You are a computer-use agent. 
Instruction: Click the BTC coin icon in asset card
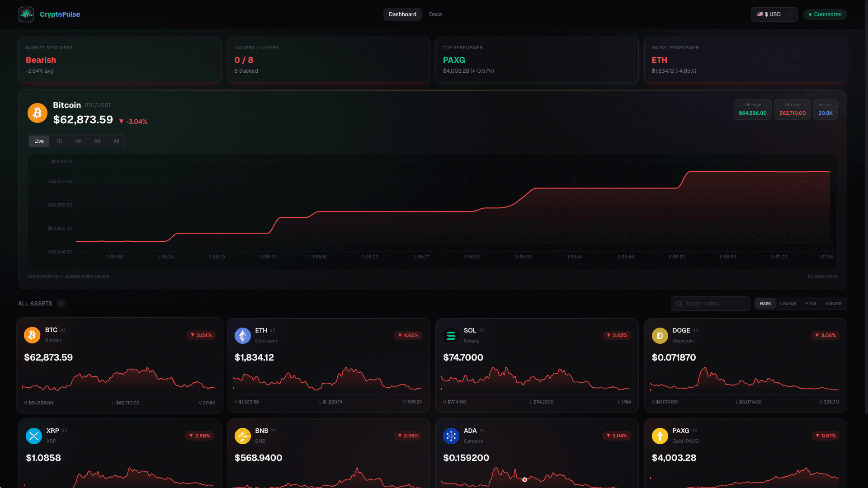[32, 335]
